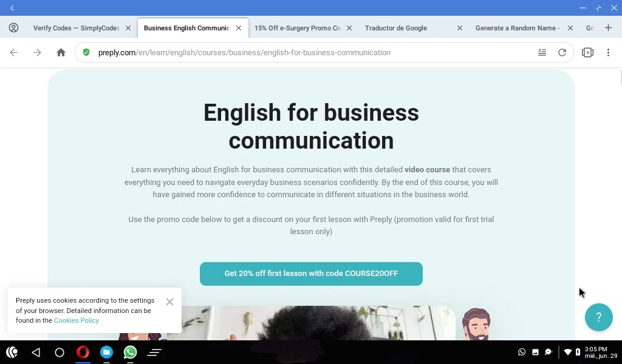
Task: Open the launcher icon in taskbar
Action: 12,352
